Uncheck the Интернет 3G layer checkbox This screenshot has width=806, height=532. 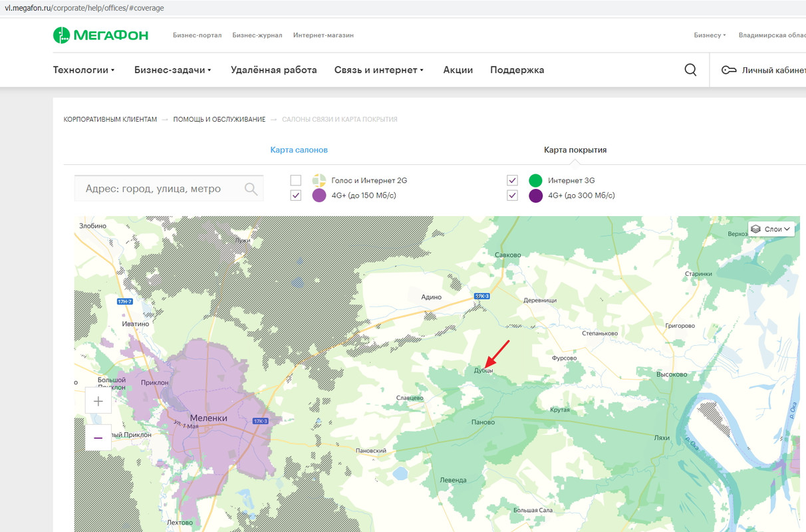tap(512, 180)
